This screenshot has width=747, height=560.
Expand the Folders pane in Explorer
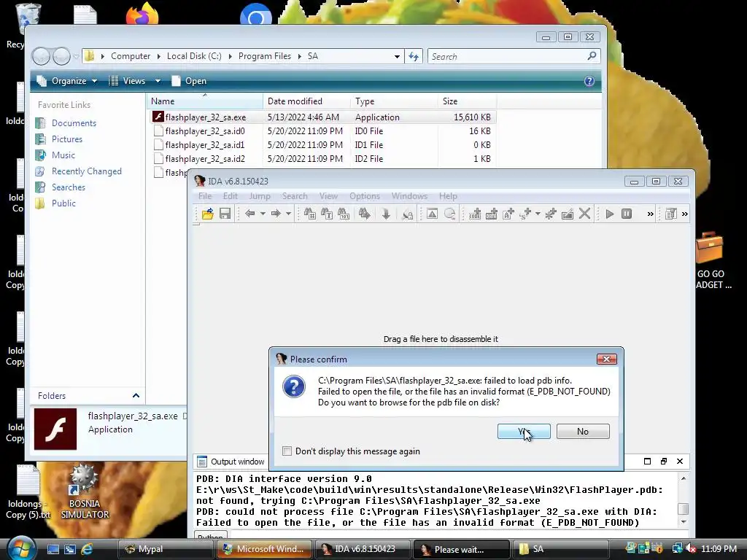click(x=136, y=396)
